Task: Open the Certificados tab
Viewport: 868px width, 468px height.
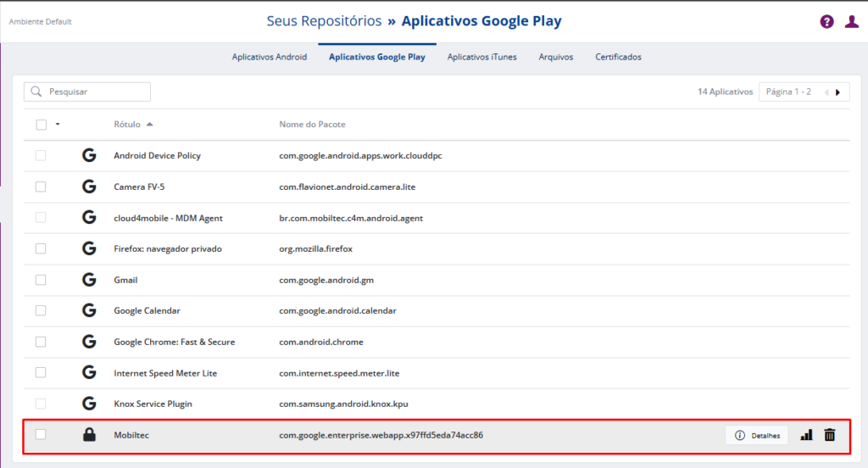Action: 618,57
